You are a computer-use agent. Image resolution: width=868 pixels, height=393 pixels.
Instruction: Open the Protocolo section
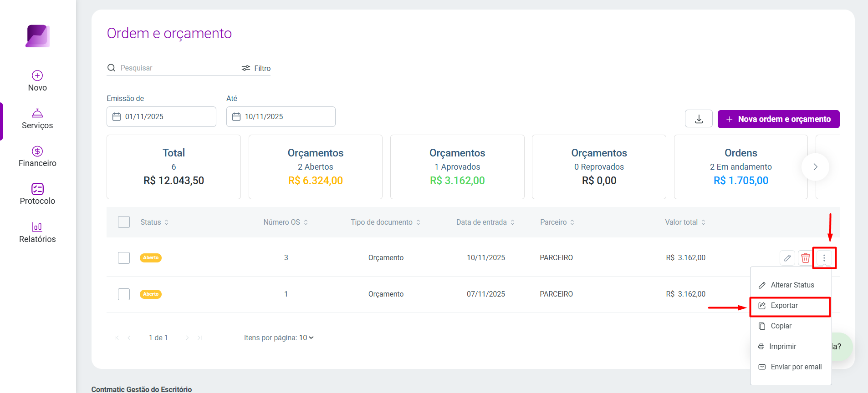tap(37, 195)
